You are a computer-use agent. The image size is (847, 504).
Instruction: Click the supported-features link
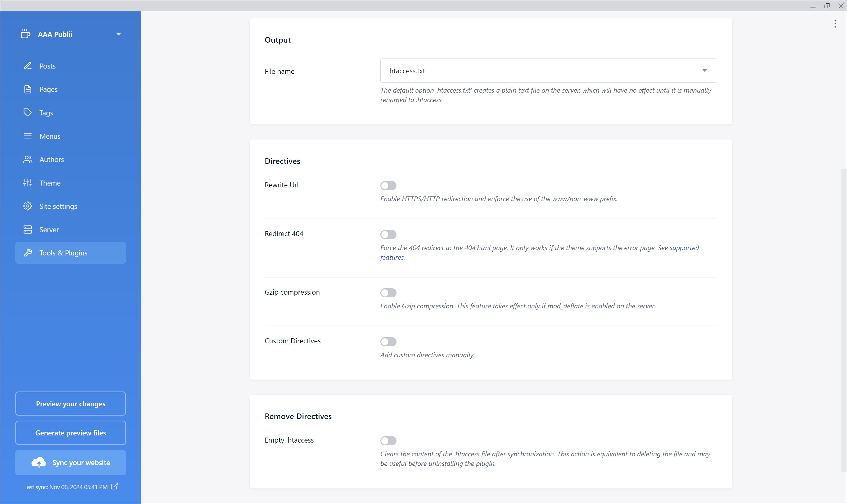tap(540, 252)
